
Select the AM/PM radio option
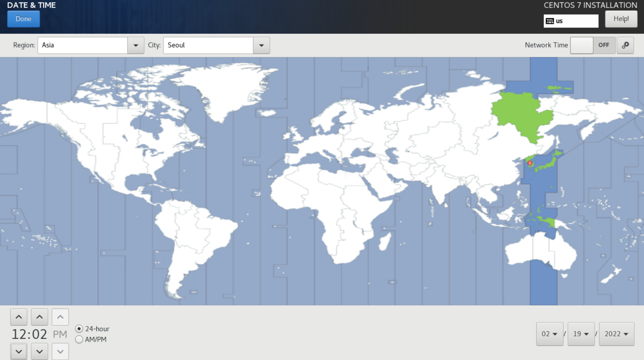point(79,339)
